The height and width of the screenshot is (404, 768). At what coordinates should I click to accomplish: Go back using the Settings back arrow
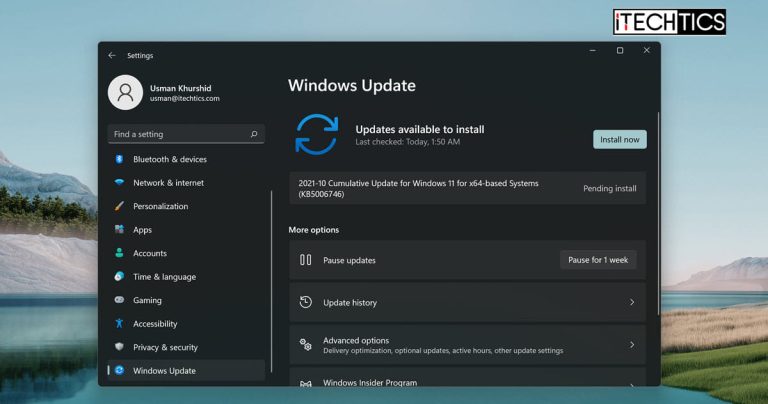click(112, 55)
